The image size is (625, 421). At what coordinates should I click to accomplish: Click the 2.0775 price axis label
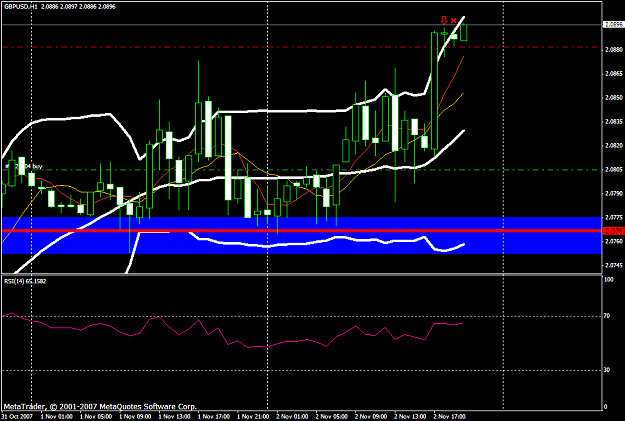(x=614, y=217)
